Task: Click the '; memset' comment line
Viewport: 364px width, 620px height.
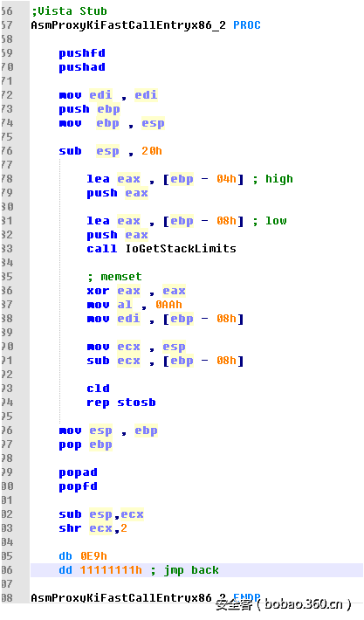Action: point(114,277)
